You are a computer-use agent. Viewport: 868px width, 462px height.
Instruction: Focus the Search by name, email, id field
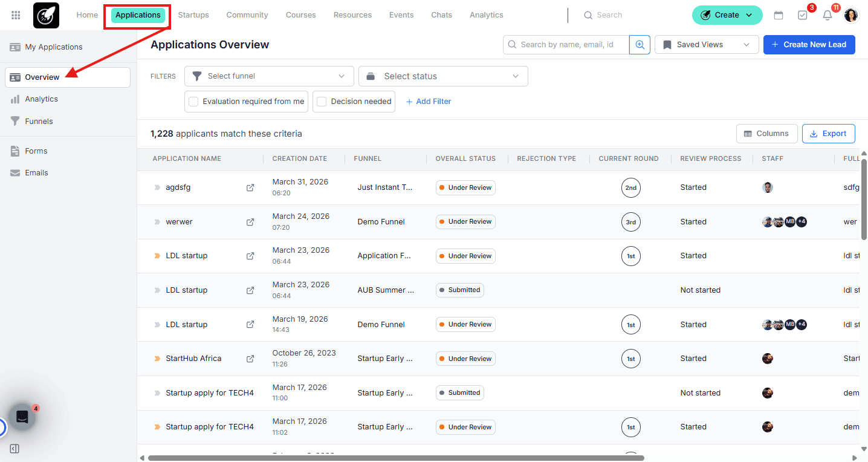(566, 44)
